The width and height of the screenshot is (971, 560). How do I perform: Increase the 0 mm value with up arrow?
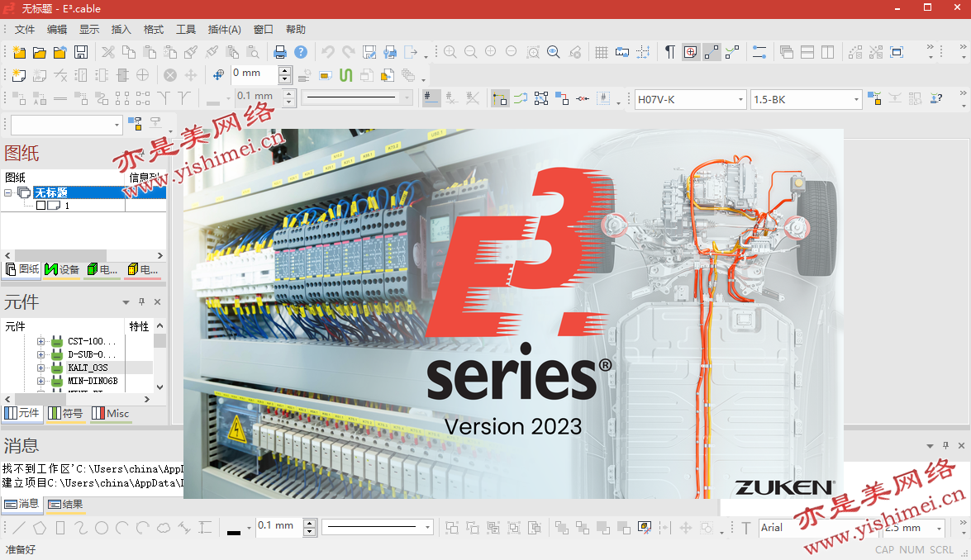coord(285,71)
